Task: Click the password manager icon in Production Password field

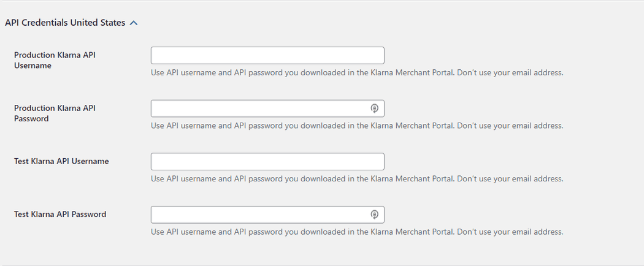Action: tap(375, 108)
